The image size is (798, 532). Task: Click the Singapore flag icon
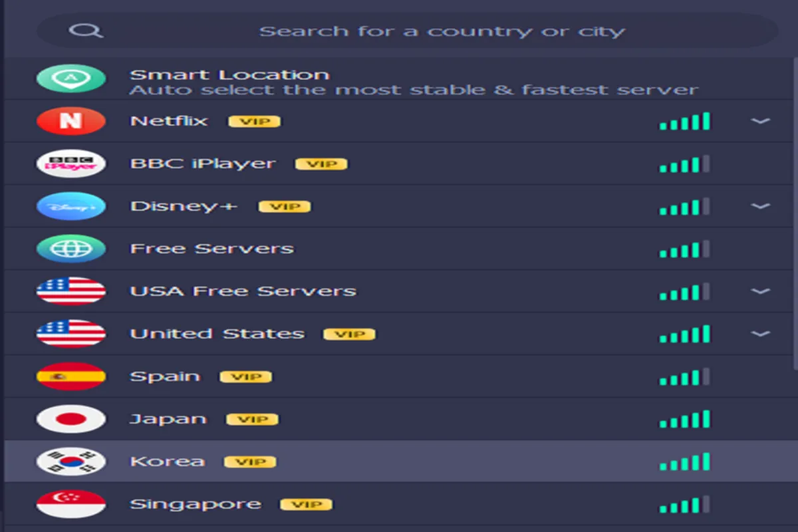tap(70, 504)
